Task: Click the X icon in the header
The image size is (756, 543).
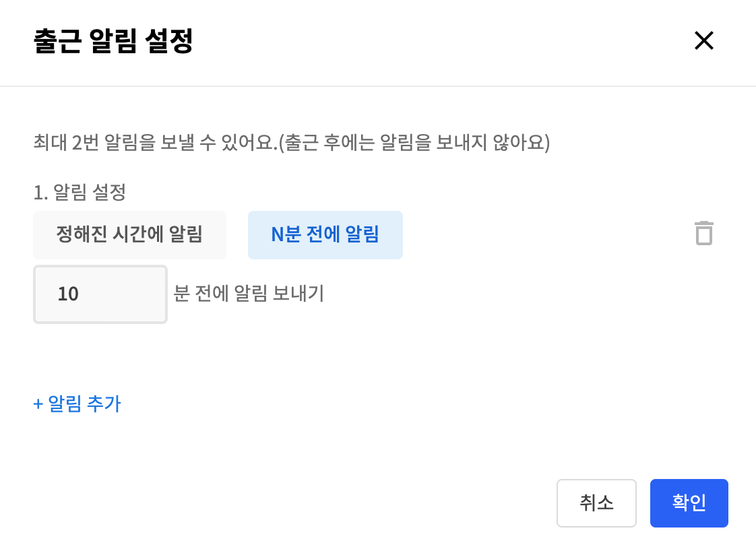Action: [704, 40]
